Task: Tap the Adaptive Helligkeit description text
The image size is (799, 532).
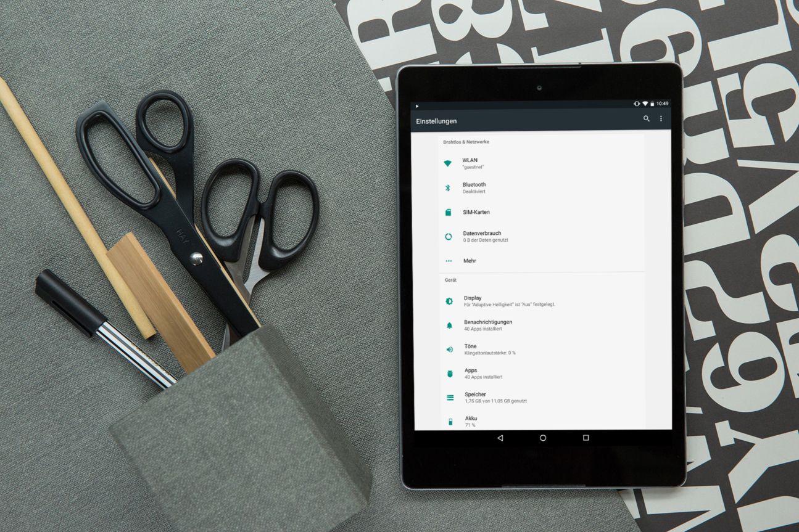Action: point(510,305)
